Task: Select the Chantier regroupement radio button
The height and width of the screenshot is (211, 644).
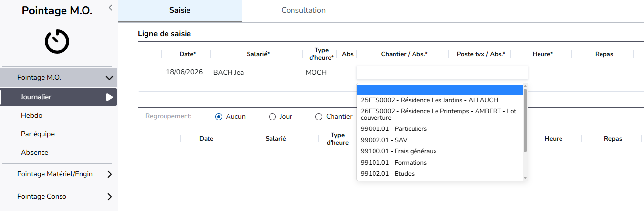Action: (319, 117)
